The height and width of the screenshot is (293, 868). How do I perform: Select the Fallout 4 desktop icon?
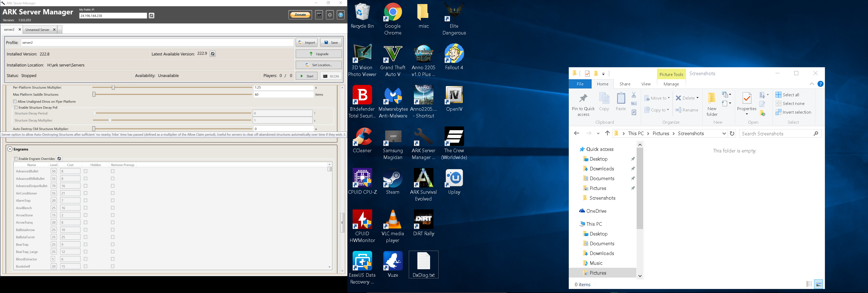[454, 57]
